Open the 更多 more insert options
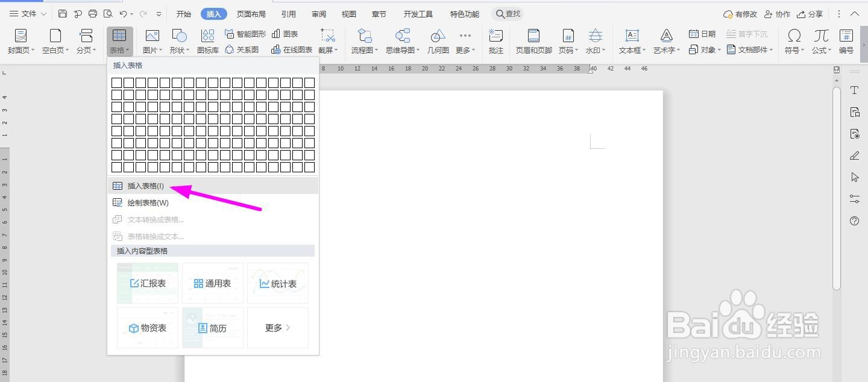 pyautogui.click(x=465, y=42)
